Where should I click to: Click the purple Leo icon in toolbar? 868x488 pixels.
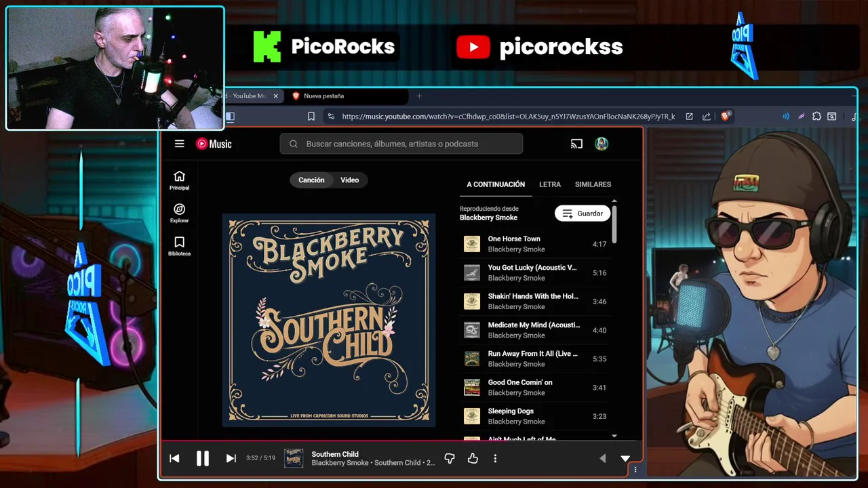[801, 116]
